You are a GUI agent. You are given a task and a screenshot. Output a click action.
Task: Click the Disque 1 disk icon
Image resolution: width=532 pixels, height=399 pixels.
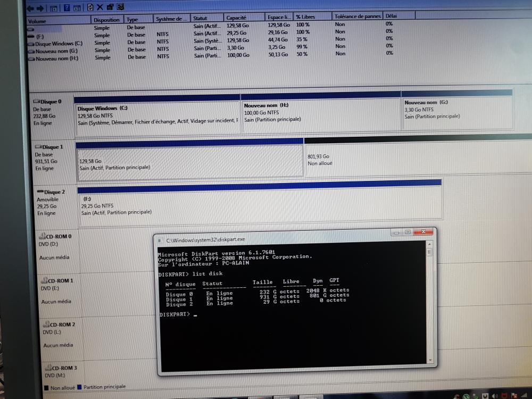(38, 146)
